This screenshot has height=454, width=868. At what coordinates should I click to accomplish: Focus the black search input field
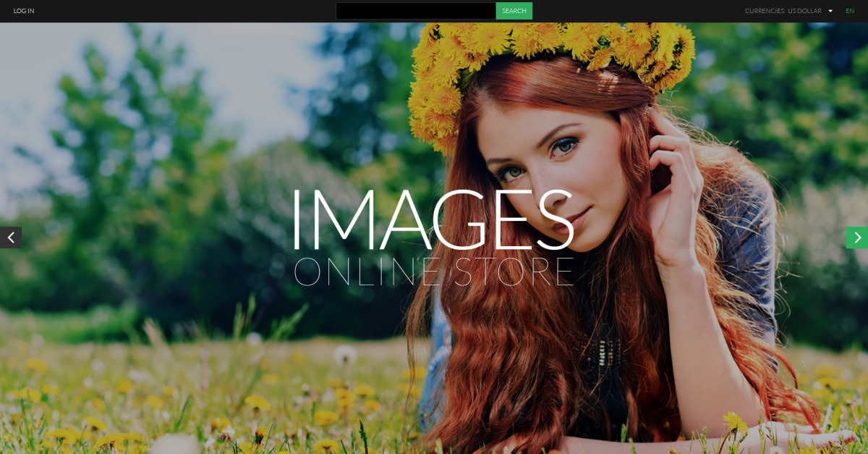(415, 11)
